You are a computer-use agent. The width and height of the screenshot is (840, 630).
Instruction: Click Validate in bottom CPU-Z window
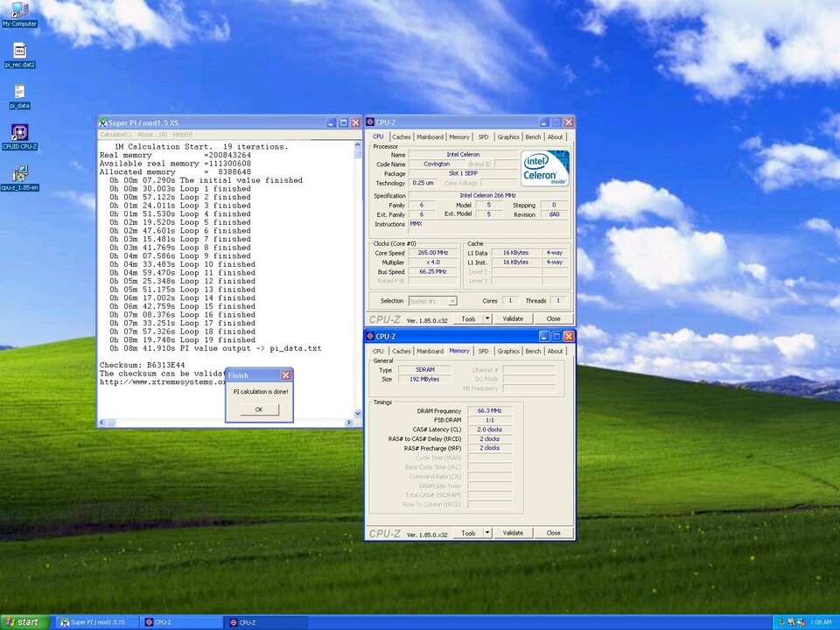coord(513,533)
